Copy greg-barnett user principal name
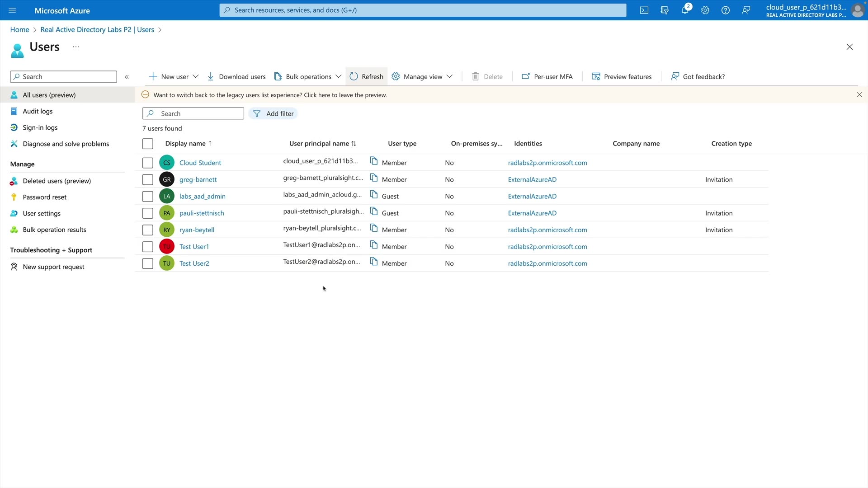 click(374, 178)
